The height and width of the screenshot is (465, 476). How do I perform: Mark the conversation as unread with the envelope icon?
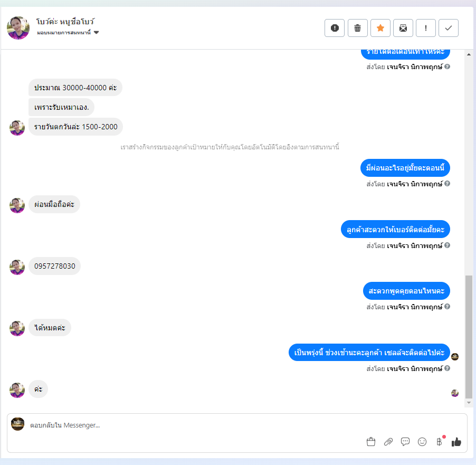403,28
